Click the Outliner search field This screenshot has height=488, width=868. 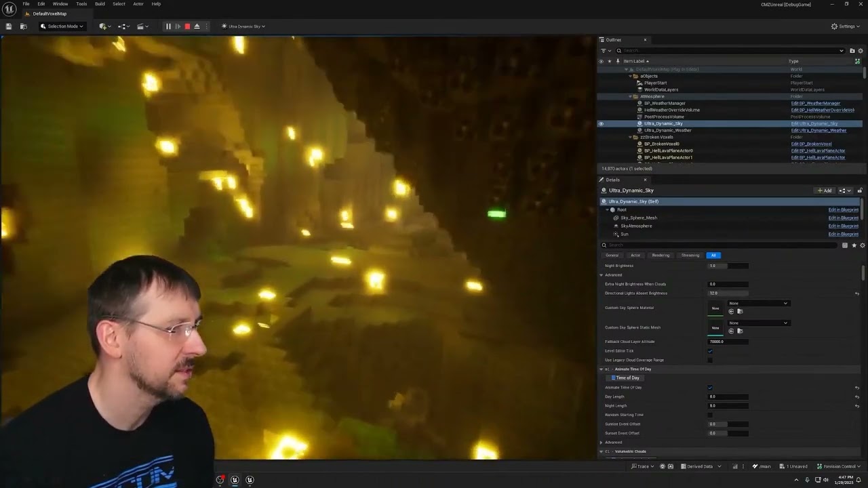730,51
